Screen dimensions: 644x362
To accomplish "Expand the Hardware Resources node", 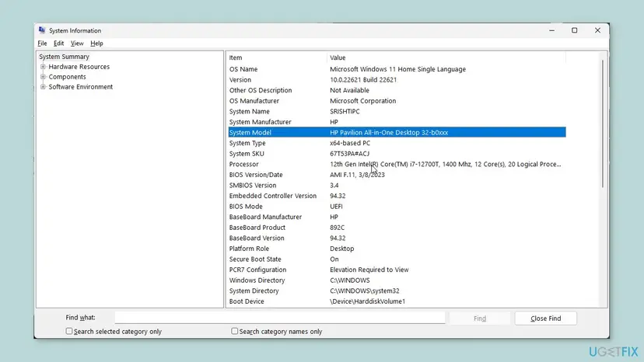I will point(43,67).
